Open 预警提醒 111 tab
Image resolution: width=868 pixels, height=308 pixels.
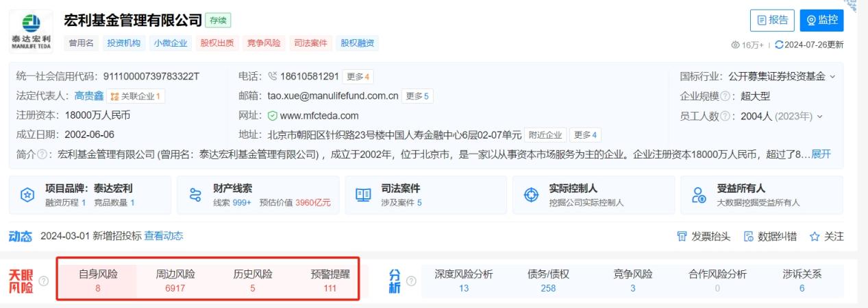point(330,281)
